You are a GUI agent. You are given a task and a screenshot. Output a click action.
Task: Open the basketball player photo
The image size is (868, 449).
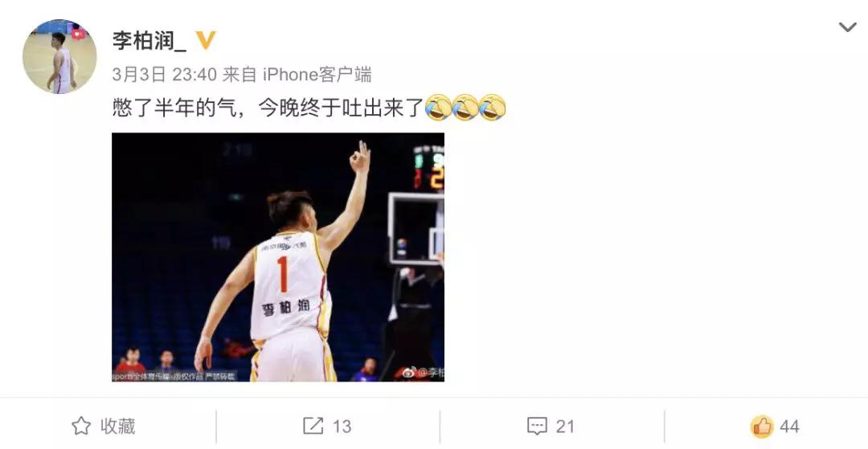[x=278, y=257]
